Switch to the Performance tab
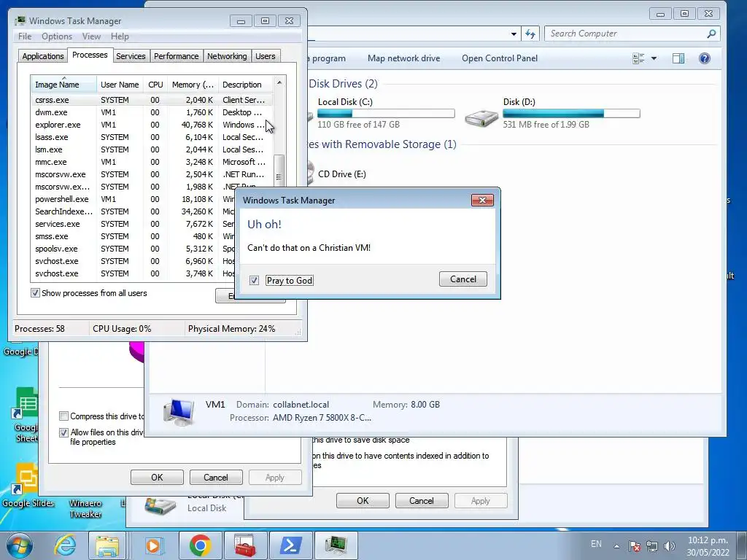The image size is (747, 560). click(x=177, y=56)
